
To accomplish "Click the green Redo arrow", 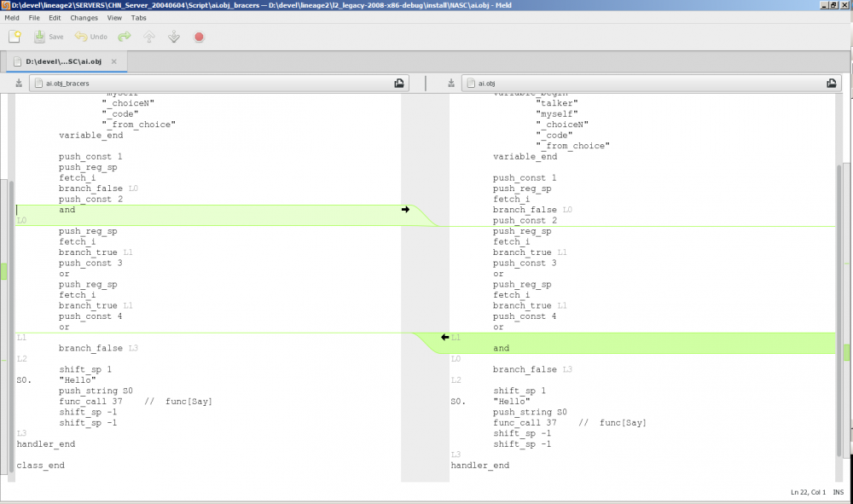I will [x=125, y=37].
